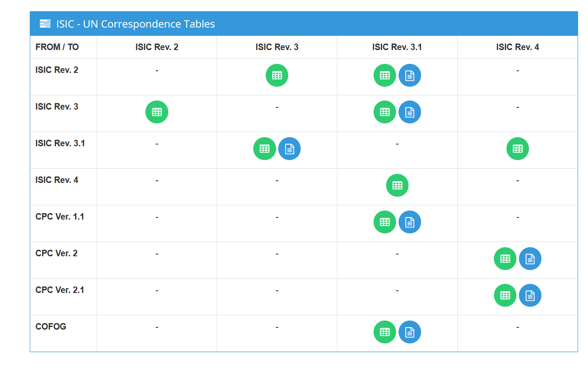Viewport: 588px width, 368px height.
Task: Click the ISIC Rev. 4 column header
Action: pos(518,47)
